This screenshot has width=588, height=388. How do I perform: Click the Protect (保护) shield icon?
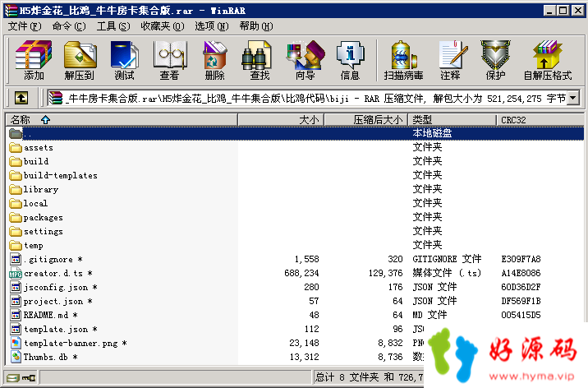click(495, 60)
